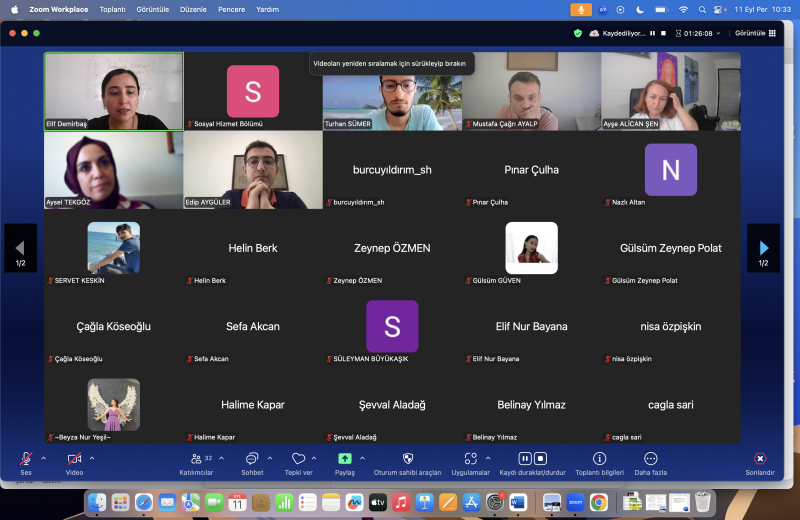Stop recording in bottom toolbar
Image resolution: width=800 pixels, height=520 pixels.
540,459
